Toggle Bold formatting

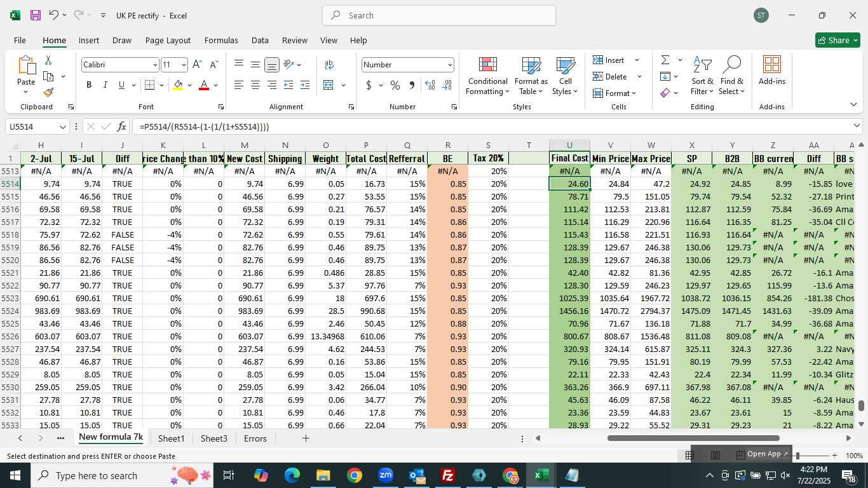tap(89, 85)
